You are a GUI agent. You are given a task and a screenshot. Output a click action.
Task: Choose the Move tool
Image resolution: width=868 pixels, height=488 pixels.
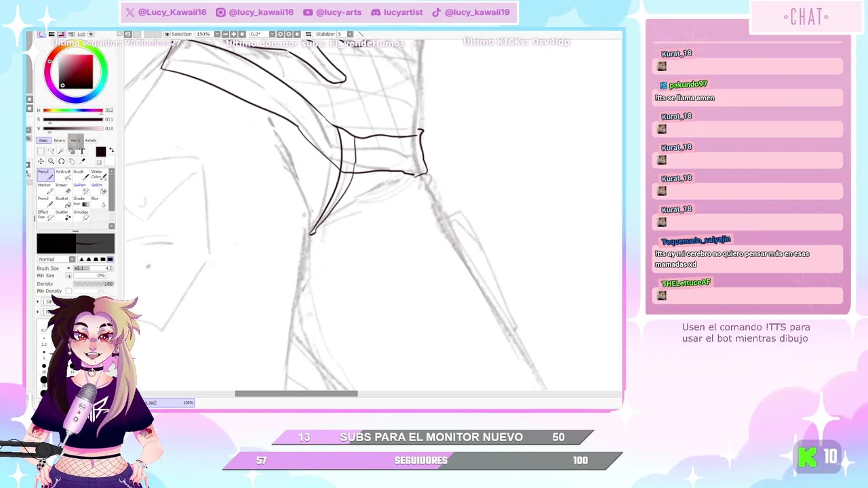41,161
